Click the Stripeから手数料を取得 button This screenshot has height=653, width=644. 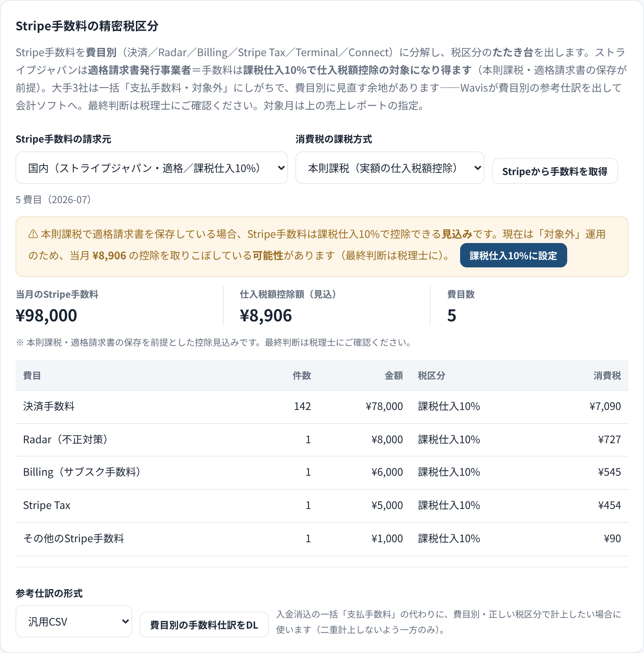(x=555, y=171)
